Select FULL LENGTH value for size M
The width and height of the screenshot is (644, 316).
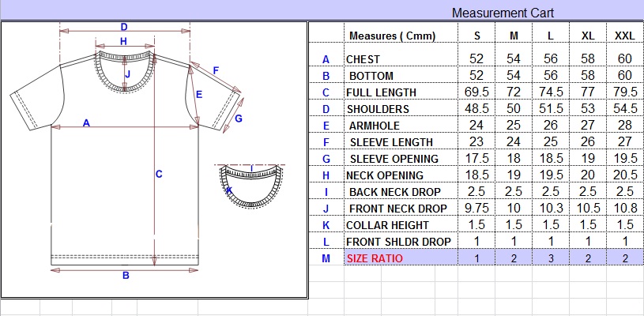point(514,92)
